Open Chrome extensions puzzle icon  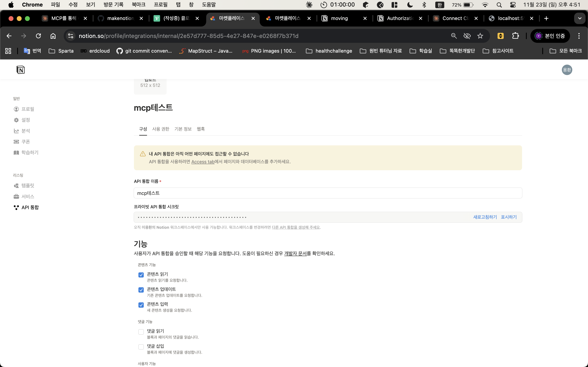[x=515, y=36]
